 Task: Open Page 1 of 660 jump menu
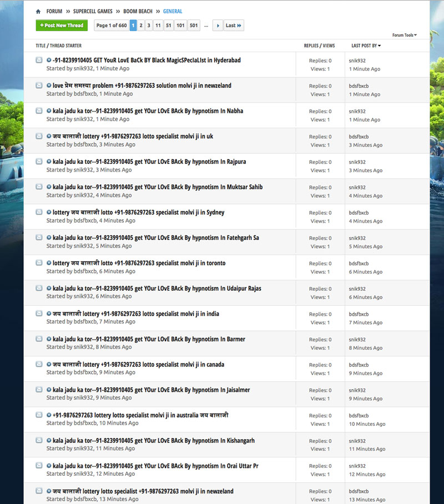tap(111, 26)
